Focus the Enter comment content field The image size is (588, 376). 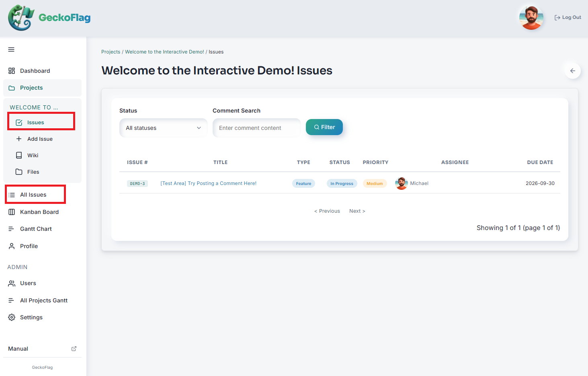click(257, 128)
